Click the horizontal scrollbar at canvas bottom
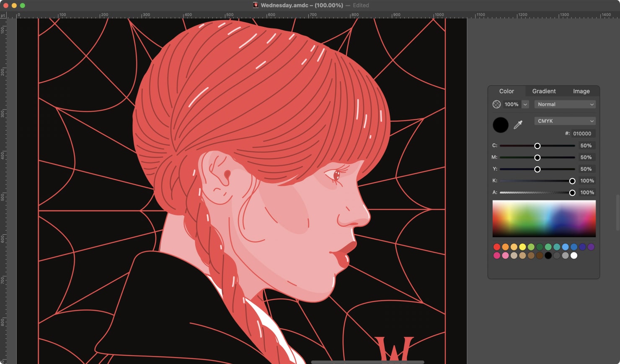The height and width of the screenshot is (364, 620). click(368, 362)
